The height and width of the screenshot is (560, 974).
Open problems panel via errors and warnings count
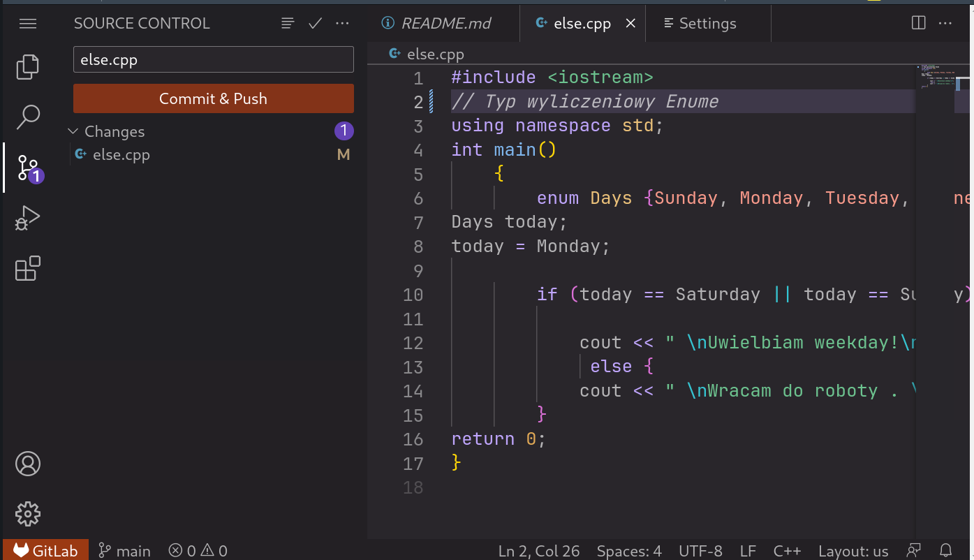198,550
